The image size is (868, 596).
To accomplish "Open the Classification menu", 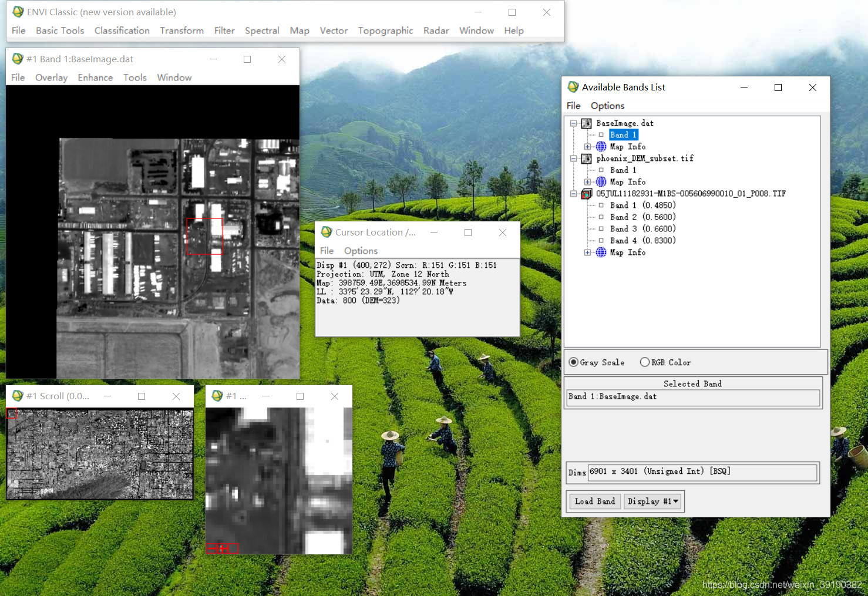I will point(122,31).
